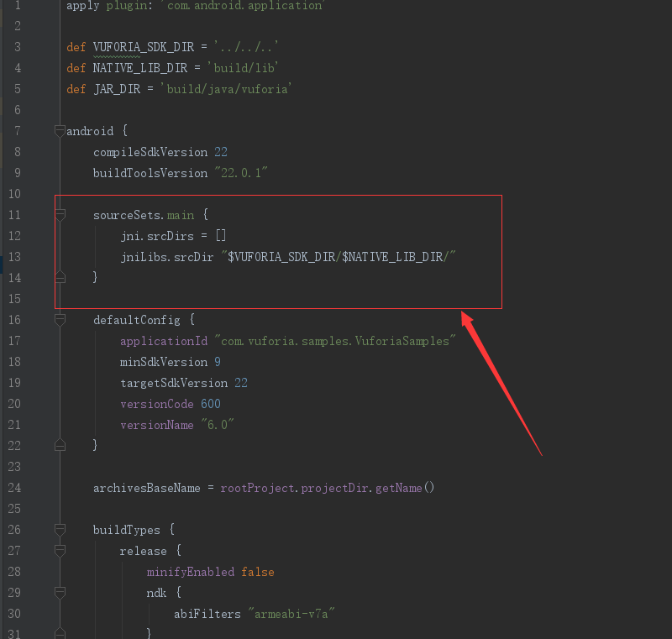
Task: Click the VUFORIA_SDK_DIR variable name on line 3
Action: [144, 47]
